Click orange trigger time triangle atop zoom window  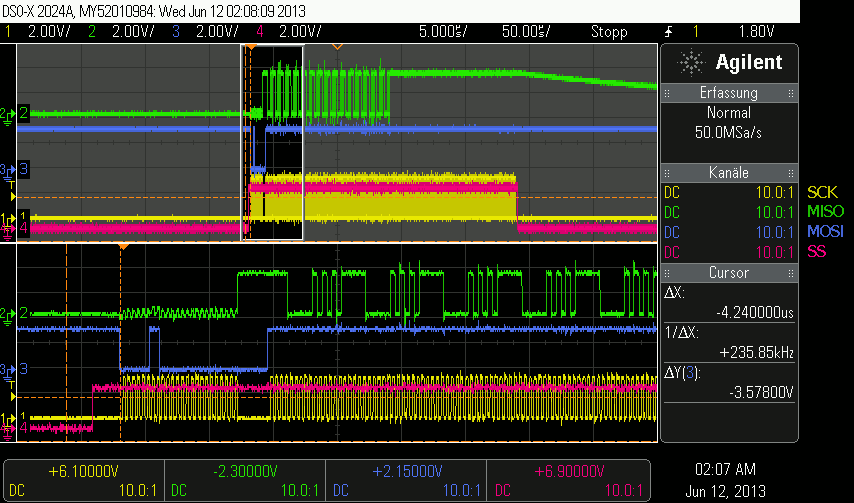(124, 247)
